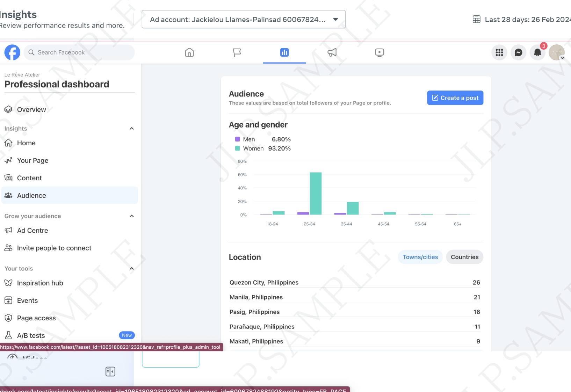This screenshot has width=571, height=392.
Task: Click the Page access shield icon
Action: [x=8, y=318]
